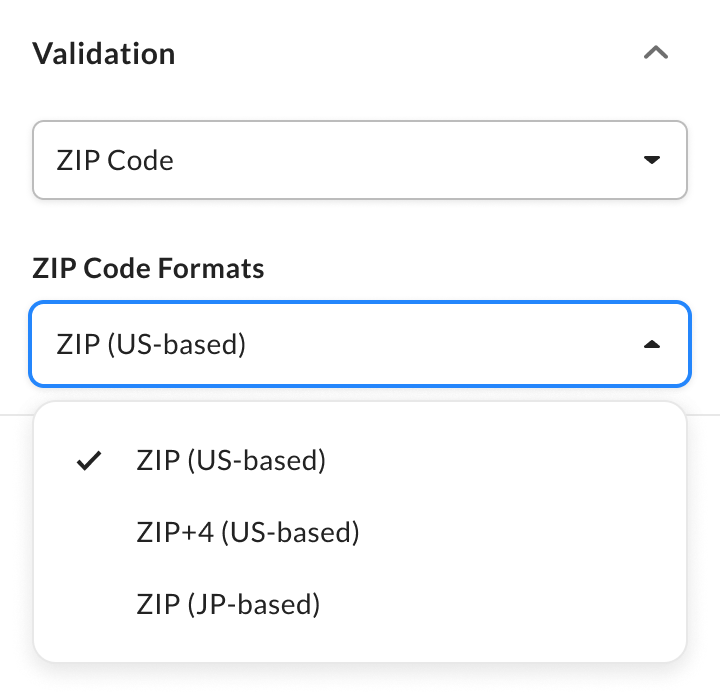Click the down caret in ZIP Code dropdown
Screen dimensions: 720x696
tap(652, 160)
